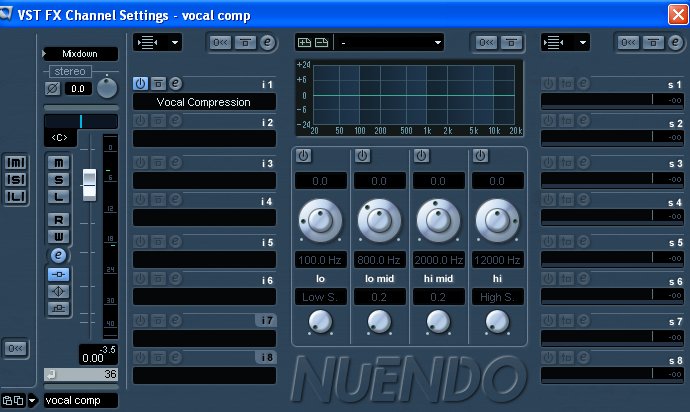Screen dimensions: 690x412
Task: Toggle the input phase switch
Action: tap(52, 88)
